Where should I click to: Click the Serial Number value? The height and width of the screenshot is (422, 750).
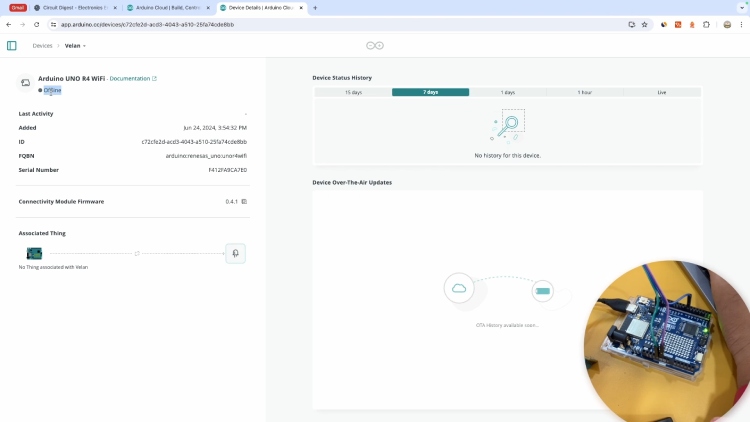coord(228,170)
